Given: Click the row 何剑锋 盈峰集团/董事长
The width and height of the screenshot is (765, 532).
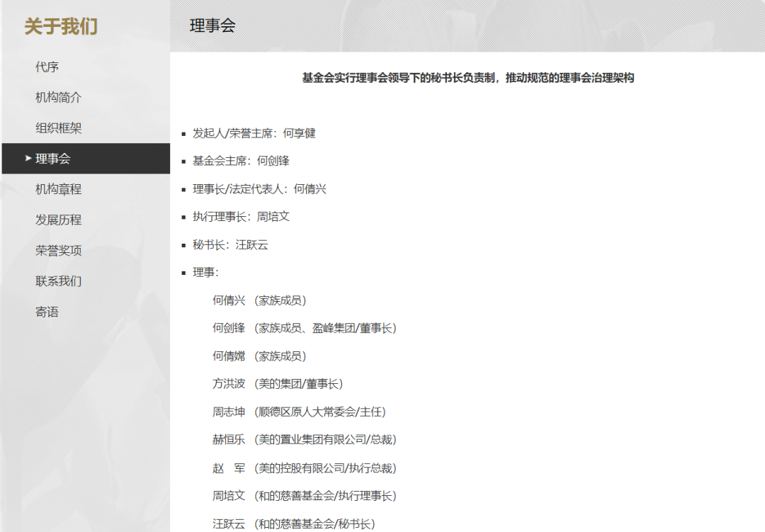Looking at the screenshot, I should [x=305, y=329].
